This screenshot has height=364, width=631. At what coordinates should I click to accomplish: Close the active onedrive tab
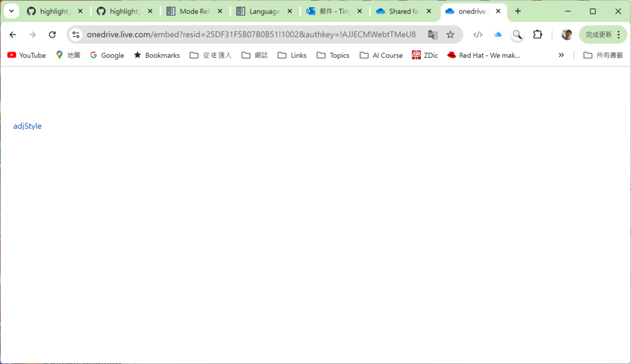[498, 11]
